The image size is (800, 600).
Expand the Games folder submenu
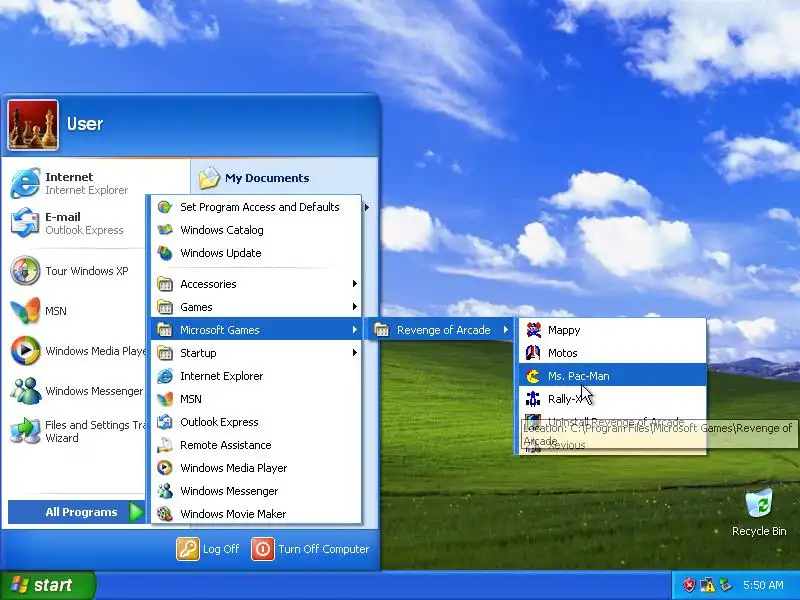[256, 307]
